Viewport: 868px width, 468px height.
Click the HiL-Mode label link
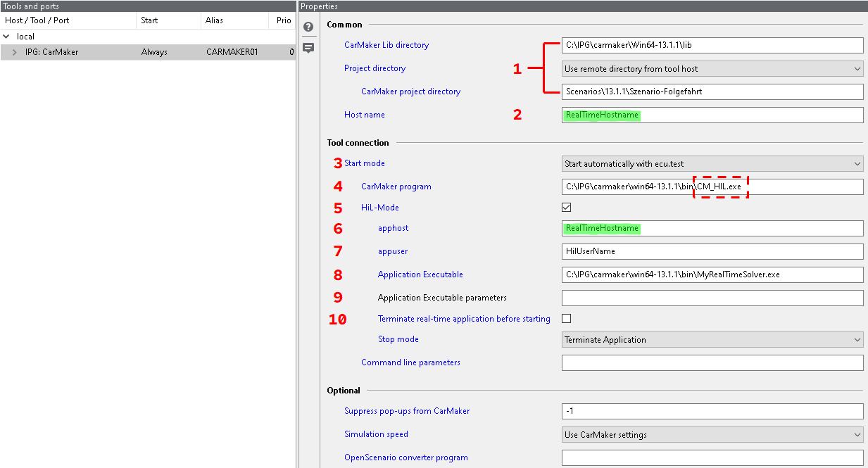(380, 208)
